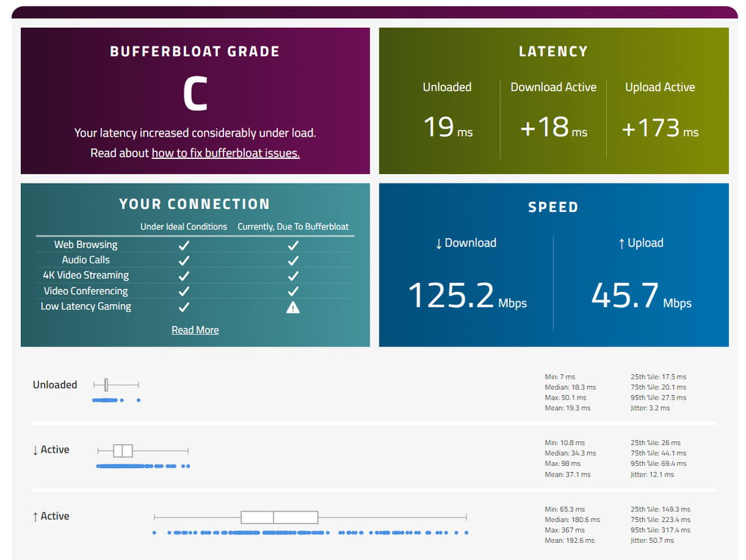
Task: Click the Unloaded box plot
Action: [116, 385]
